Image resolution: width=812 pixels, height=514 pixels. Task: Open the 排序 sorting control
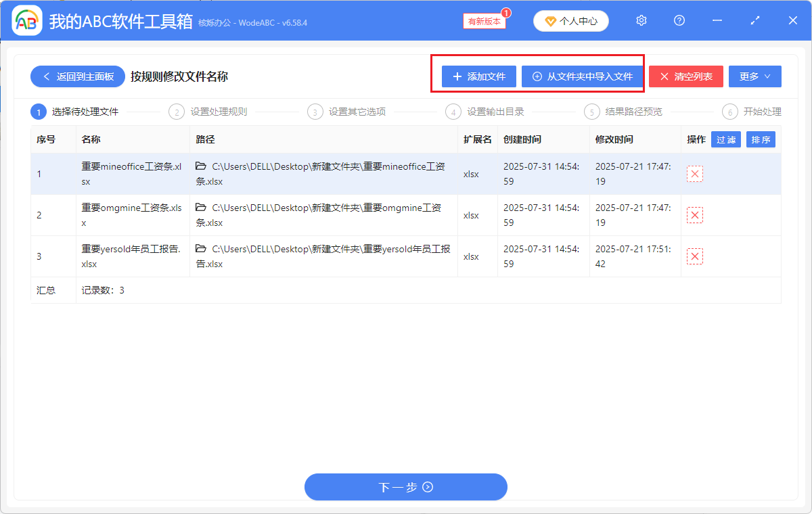(761, 139)
